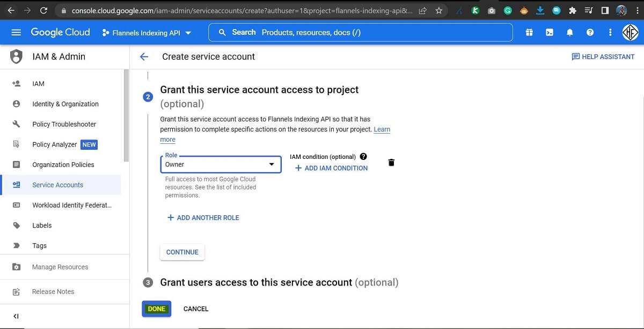Toggle the browser side panel icon
644x329 pixels.
605,10
